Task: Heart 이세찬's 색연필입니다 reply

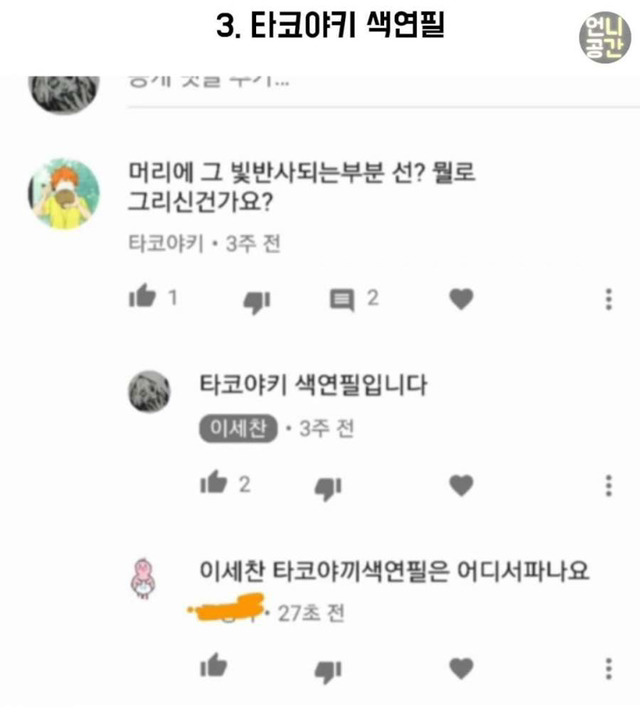Action: (461, 485)
